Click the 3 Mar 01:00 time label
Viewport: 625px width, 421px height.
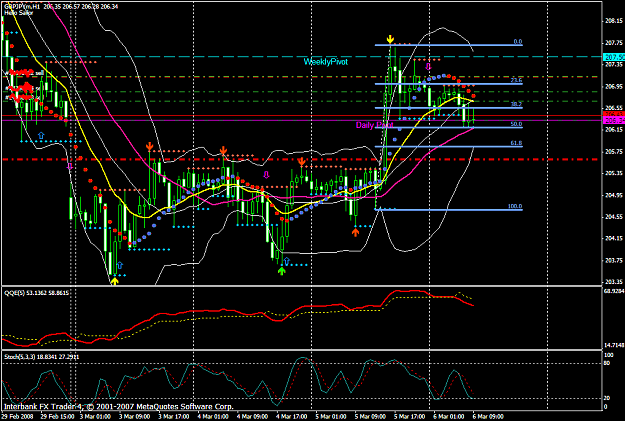95,417
